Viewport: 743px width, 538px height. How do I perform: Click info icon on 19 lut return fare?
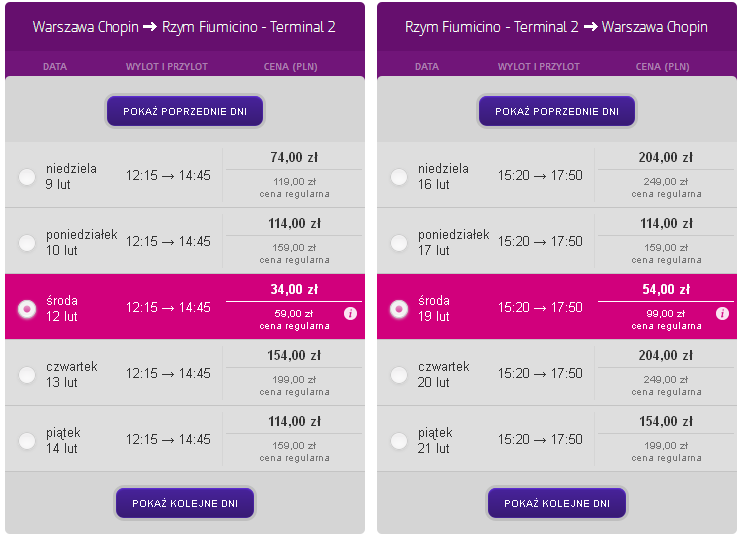pos(722,313)
